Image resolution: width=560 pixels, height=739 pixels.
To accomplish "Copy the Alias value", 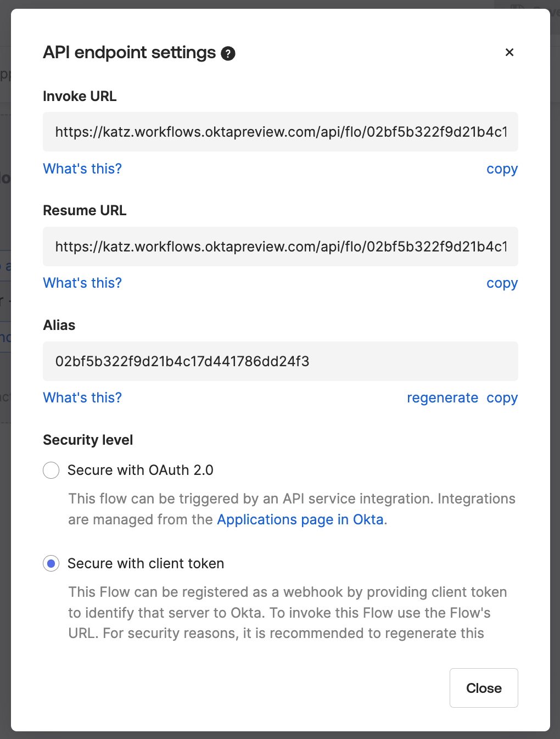I will tap(501, 398).
